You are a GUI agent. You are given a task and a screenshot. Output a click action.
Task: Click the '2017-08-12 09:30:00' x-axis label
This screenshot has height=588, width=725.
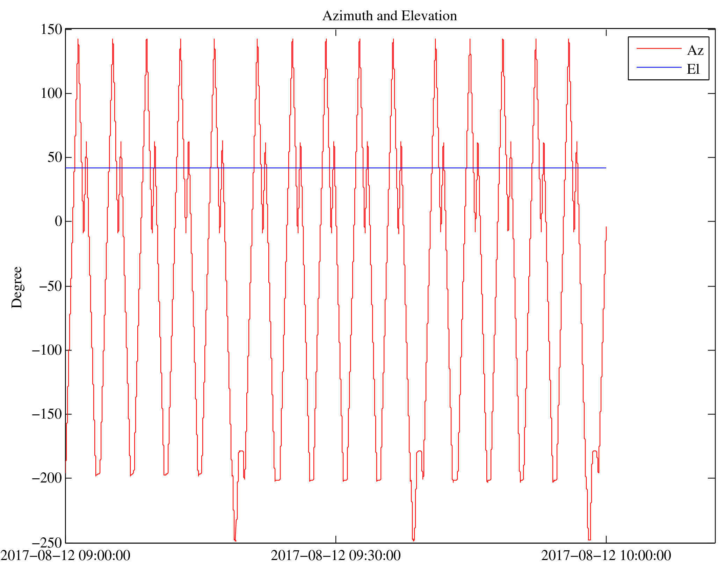pyautogui.click(x=336, y=556)
